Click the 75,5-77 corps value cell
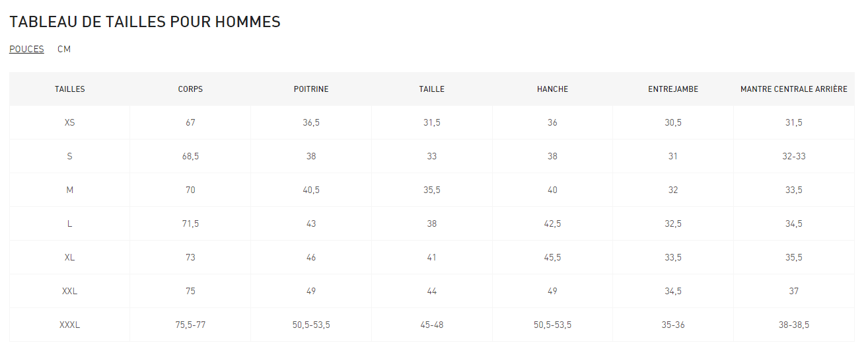Screen dimensions: 868x359 (190, 325)
